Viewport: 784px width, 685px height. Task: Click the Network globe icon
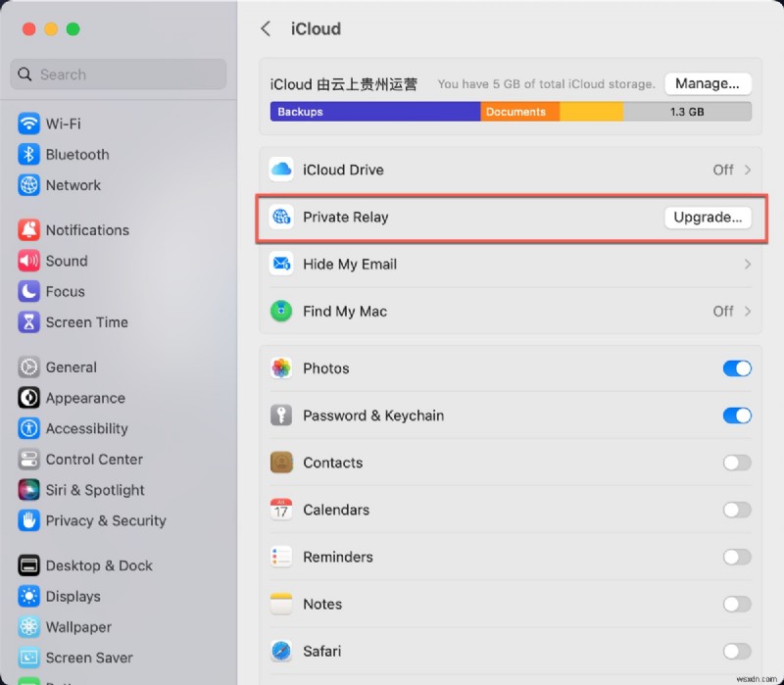[28, 185]
